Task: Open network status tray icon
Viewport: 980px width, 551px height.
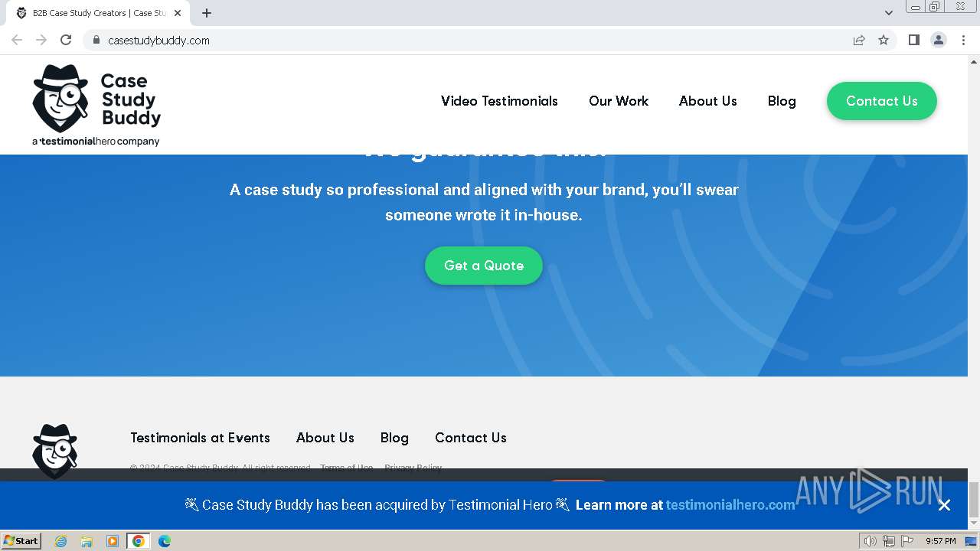Action: click(889, 541)
